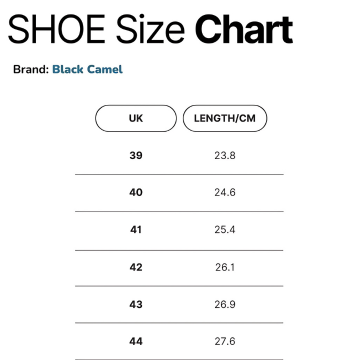Click the SHOE Size Chart heading

click(x=150, y=29)
